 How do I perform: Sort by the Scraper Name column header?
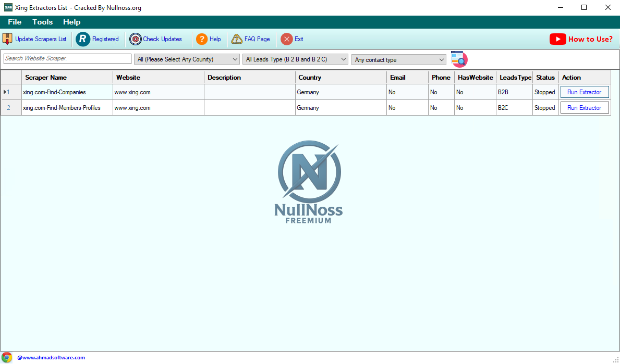point(67,78)
